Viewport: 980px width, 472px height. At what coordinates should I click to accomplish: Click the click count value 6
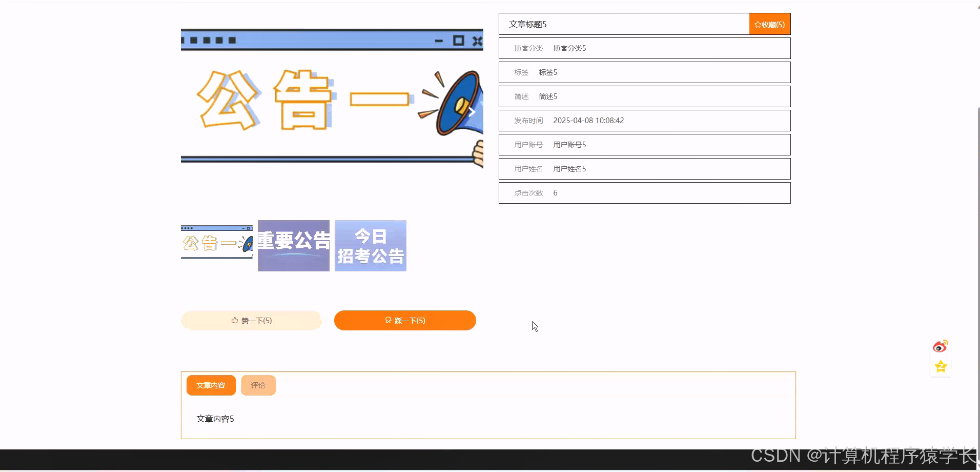[x=555, y=193]
